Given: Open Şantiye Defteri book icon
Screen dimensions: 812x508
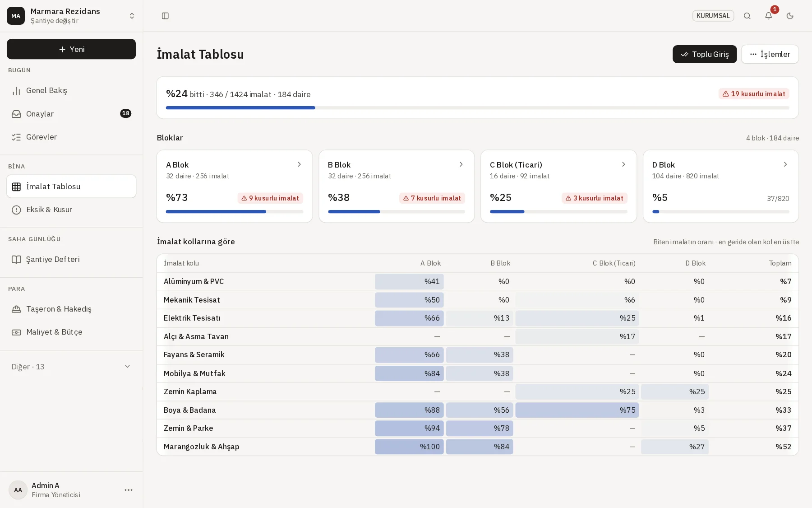Looking at the screenshot, I should pyautogui.click(x=16, y=259).
